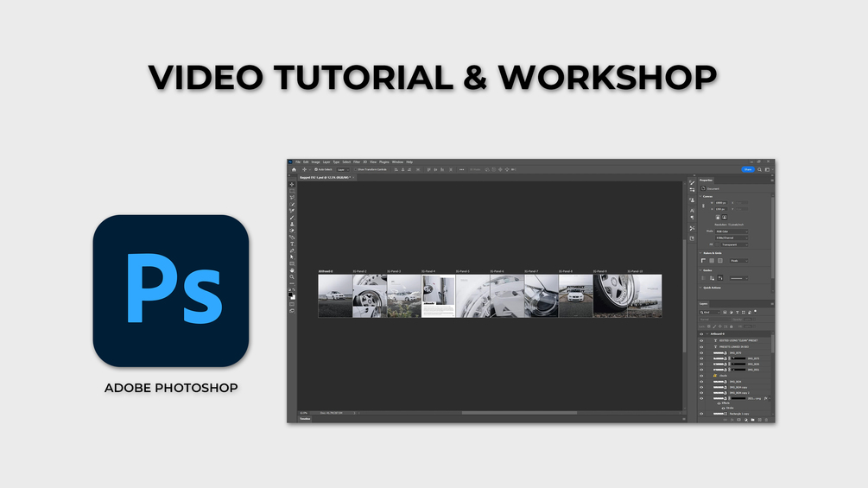Switch to the Layers panel tab
This screenshot has height=488, width=868.
(704, 304)
